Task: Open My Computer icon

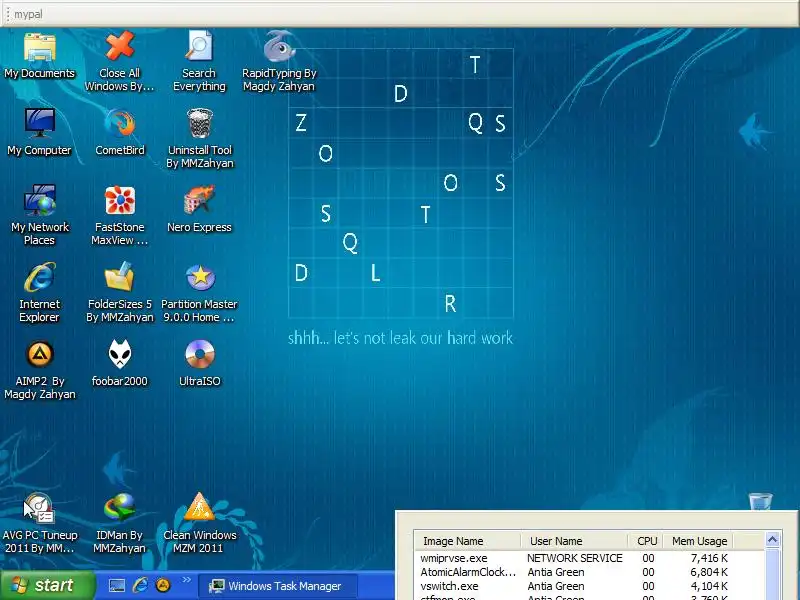Action: click(39, 132)
